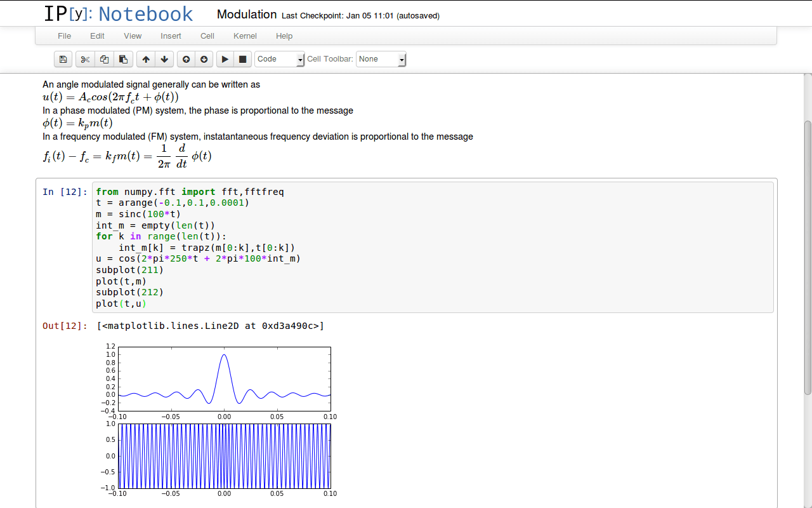Open the Cell Toolbar dropdown showing None

point(381,59)
